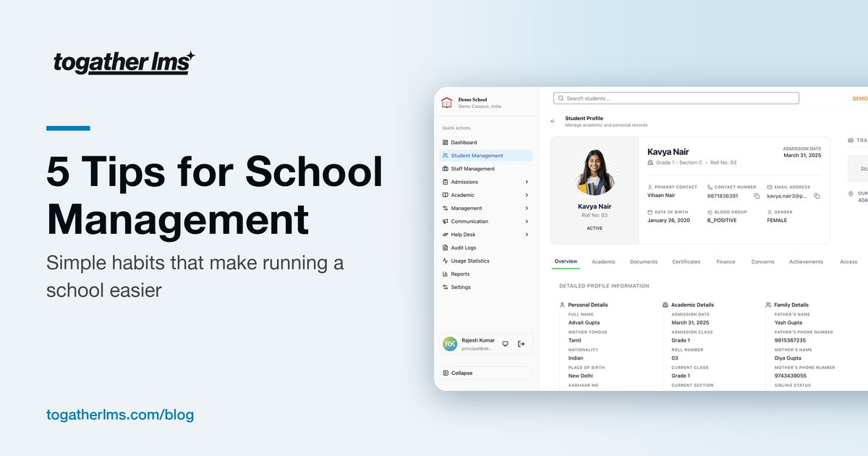Expand the Communication submenu

click(527, 221)
